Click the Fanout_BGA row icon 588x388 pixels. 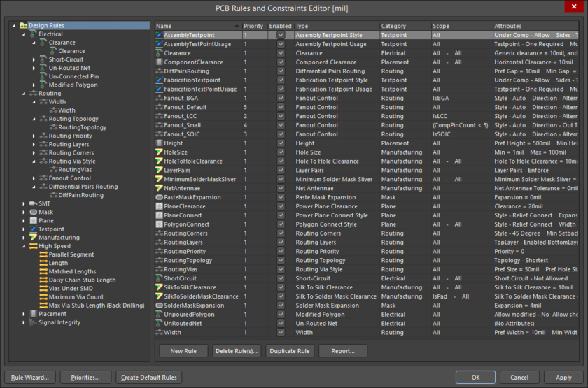pyautogui.click(x=159, y=98)
